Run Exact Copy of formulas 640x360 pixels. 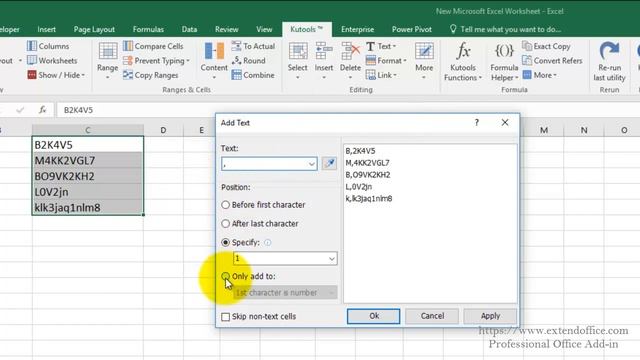547,46
